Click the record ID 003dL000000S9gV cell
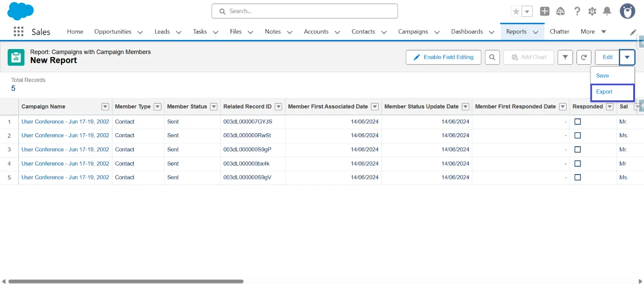Screen dimensions: 644x284 click(253, 177)
